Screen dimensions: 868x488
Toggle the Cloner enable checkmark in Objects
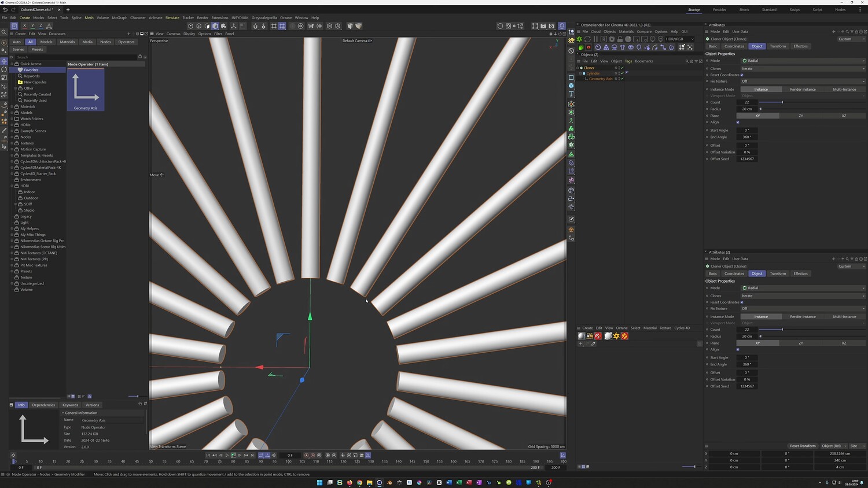point(622,68)
